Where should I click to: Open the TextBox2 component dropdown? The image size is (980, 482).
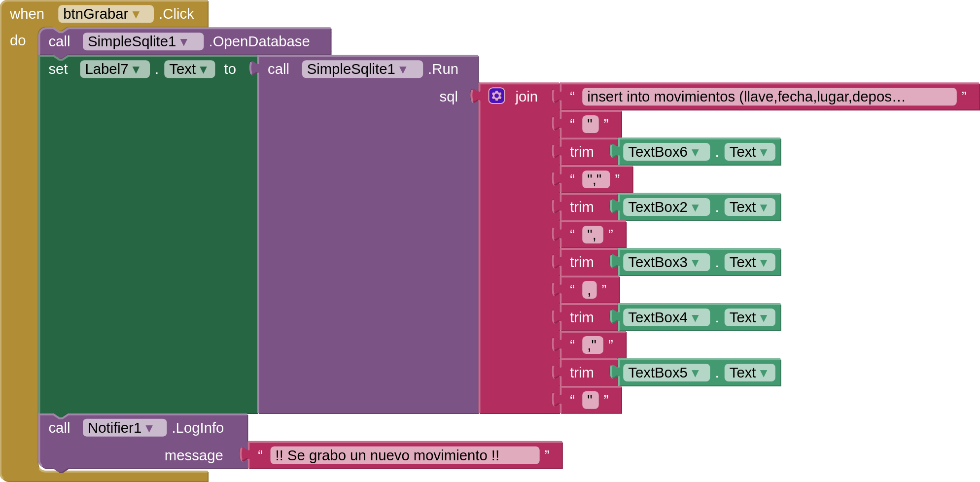[x=695, y=208]
